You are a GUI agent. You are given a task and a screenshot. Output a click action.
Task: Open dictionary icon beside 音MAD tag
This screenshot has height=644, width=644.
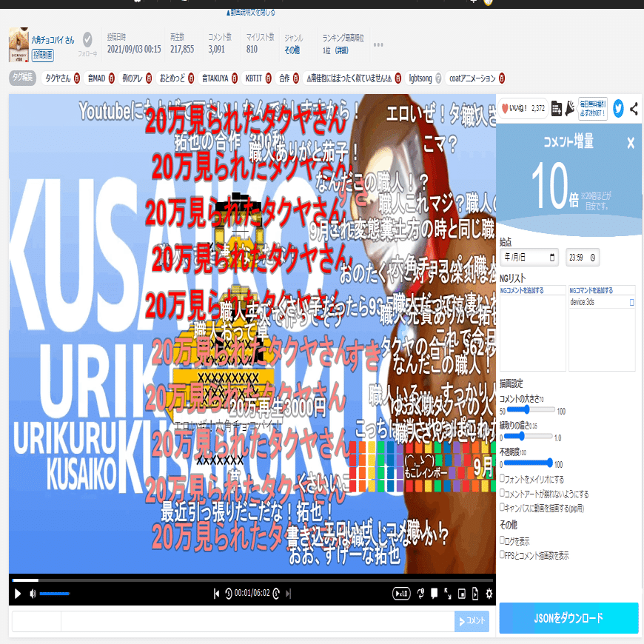point(111,78)
